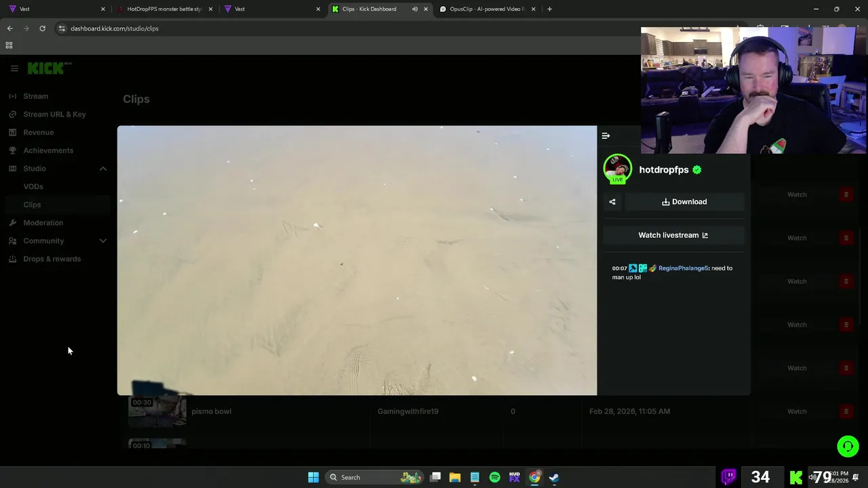
Task: Click the Studio sidebar icon
Action: [12, 169]
